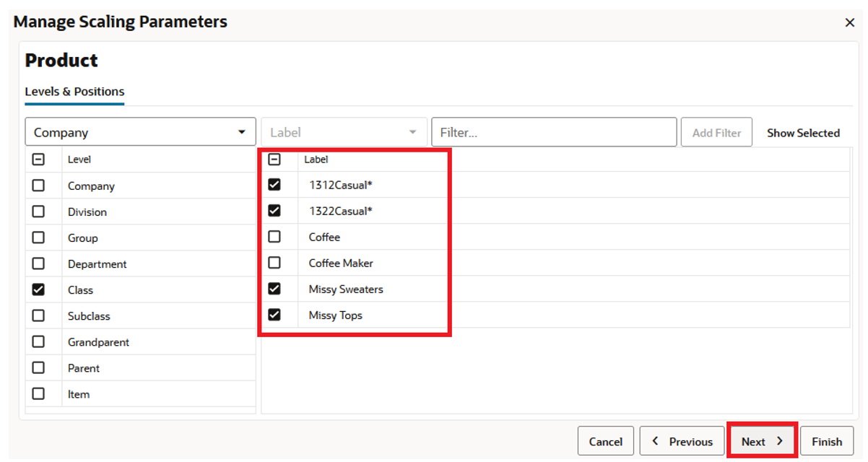Image resolution: width=868 pixels, height=462 pixels.
Task: Toggle the Subclass checkbox on
Action: [38, 315]
